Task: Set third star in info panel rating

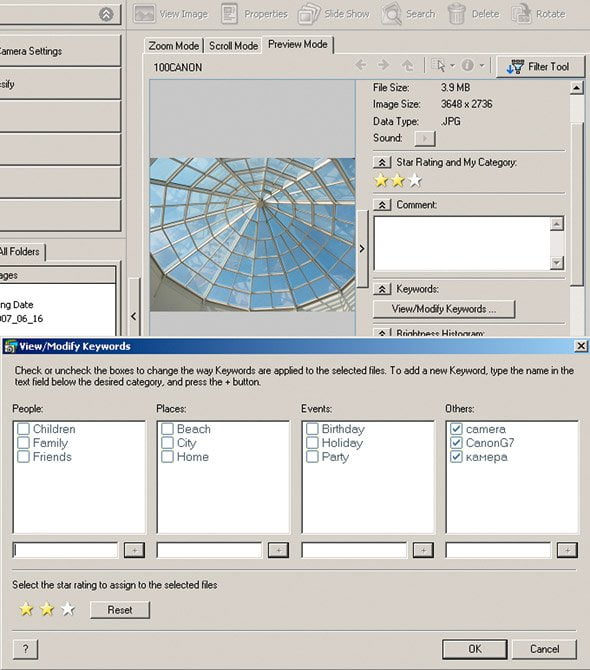Action: [415, 181]
